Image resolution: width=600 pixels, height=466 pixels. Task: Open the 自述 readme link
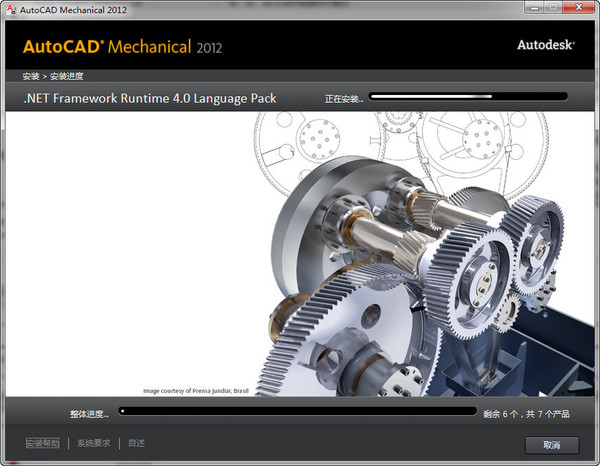(x=136, y=443)
